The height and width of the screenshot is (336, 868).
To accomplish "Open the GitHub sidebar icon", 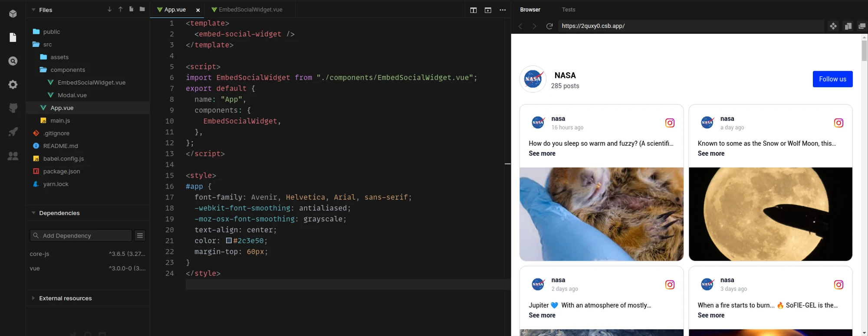I will 13,108.
